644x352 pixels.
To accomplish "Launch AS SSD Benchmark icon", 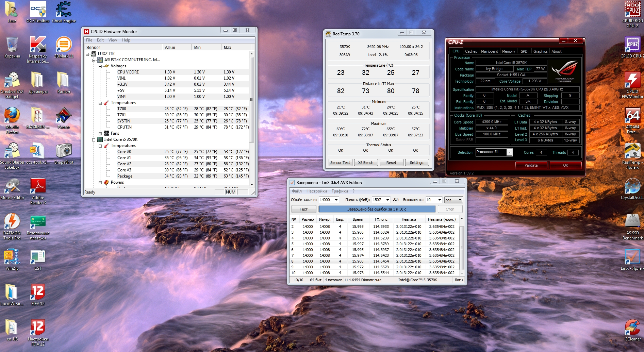I will pos(632,222).
